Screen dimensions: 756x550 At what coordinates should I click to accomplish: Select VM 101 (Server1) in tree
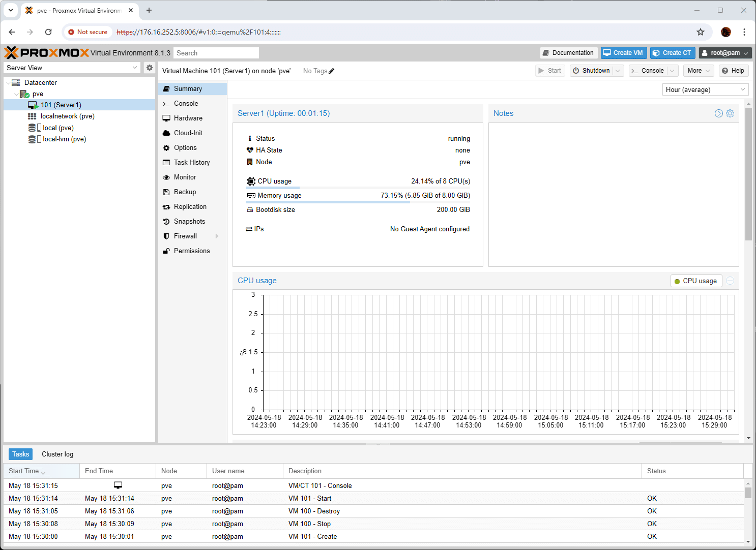coord(61,105)
